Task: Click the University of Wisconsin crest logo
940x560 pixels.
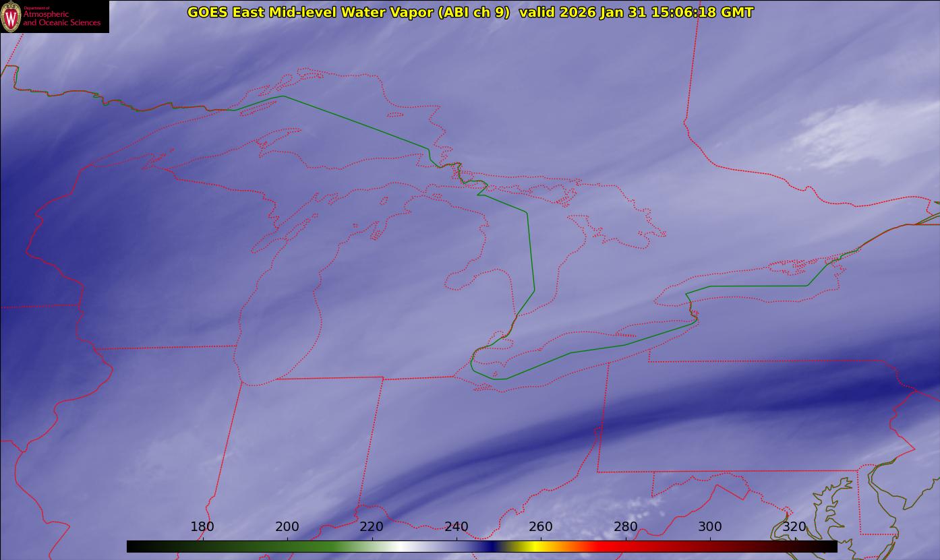Action: [11, 16]
